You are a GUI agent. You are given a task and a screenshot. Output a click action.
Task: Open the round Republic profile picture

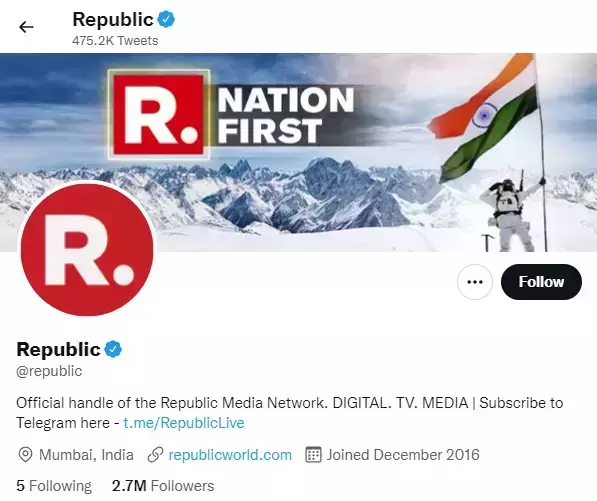[x=87, y=249]
